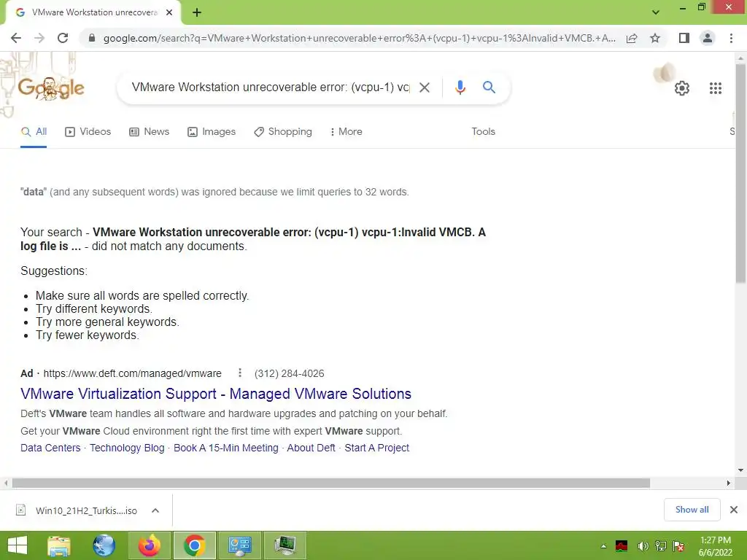Open Chrome's three-dot menu
The height and width of the screenshot is (560, 747).
pyautogui.click(x=731, y=38)
